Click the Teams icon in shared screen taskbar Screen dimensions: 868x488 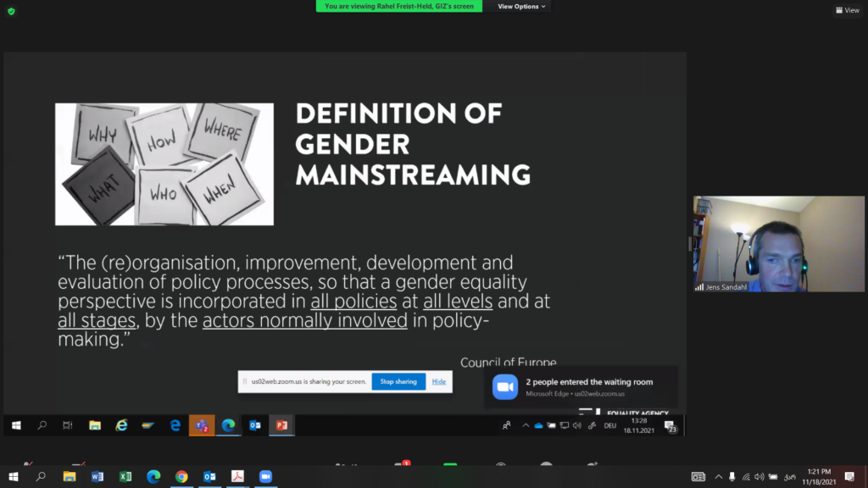(202, 425)
